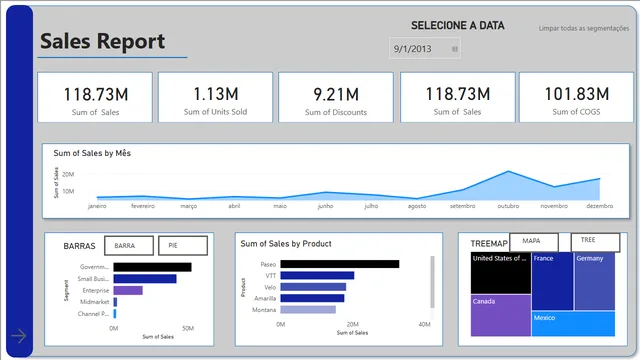Screen dimensions: 640x360
Task: Click the 1.13M Sum of Units Sold card
Action: pos(216,98)
